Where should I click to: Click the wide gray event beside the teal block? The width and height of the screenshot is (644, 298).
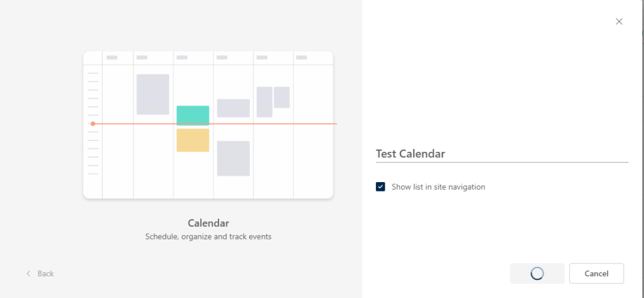pos(233,108)
